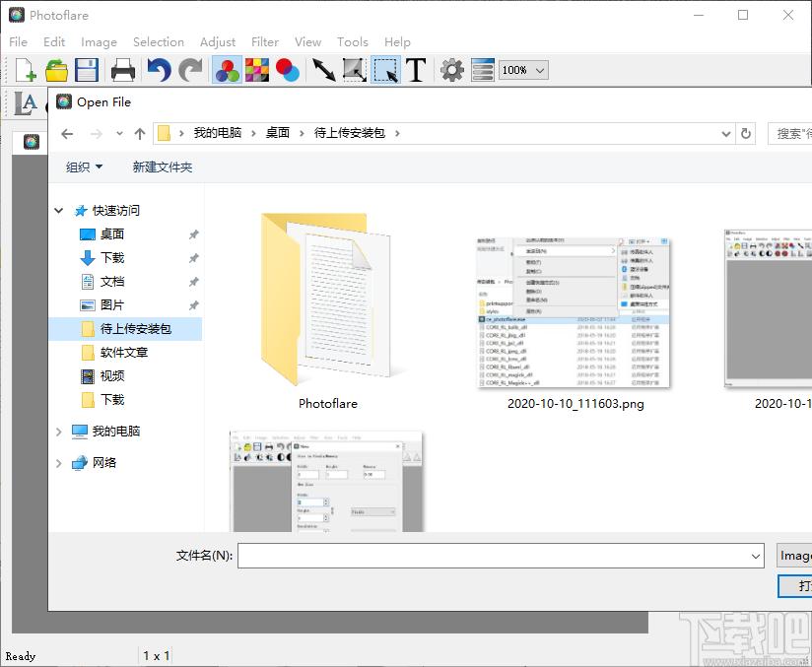Go forward in Open File dialog

click(x=97, y=134)
